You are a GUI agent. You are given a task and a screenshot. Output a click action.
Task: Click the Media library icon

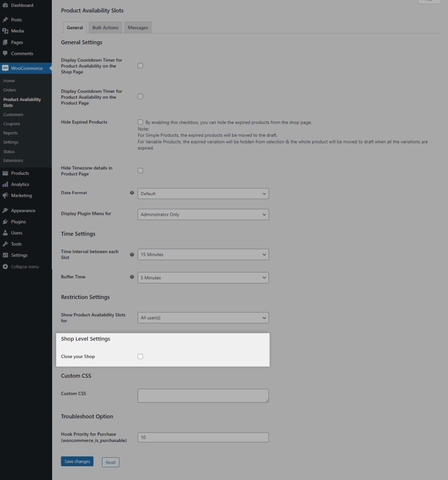click(x=5, y=31)
